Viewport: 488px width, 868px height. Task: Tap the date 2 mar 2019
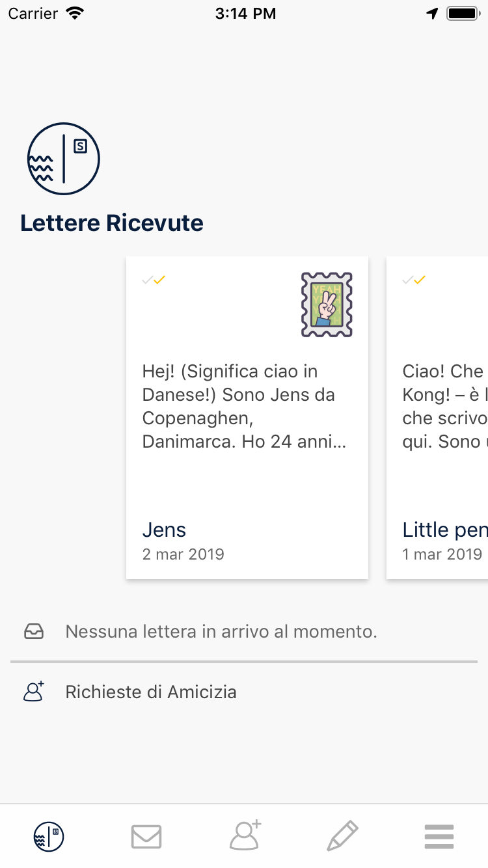[183, 554]
